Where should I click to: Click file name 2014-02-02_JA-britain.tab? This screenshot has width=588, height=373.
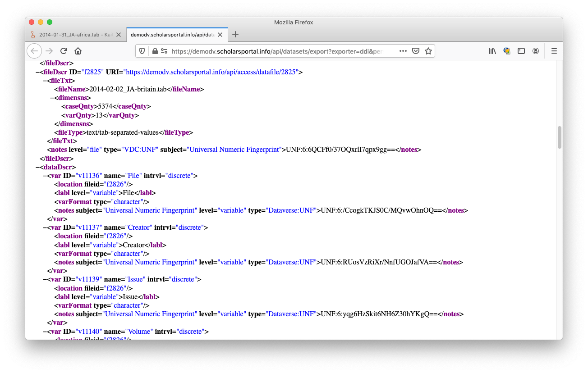coord(129,89)
